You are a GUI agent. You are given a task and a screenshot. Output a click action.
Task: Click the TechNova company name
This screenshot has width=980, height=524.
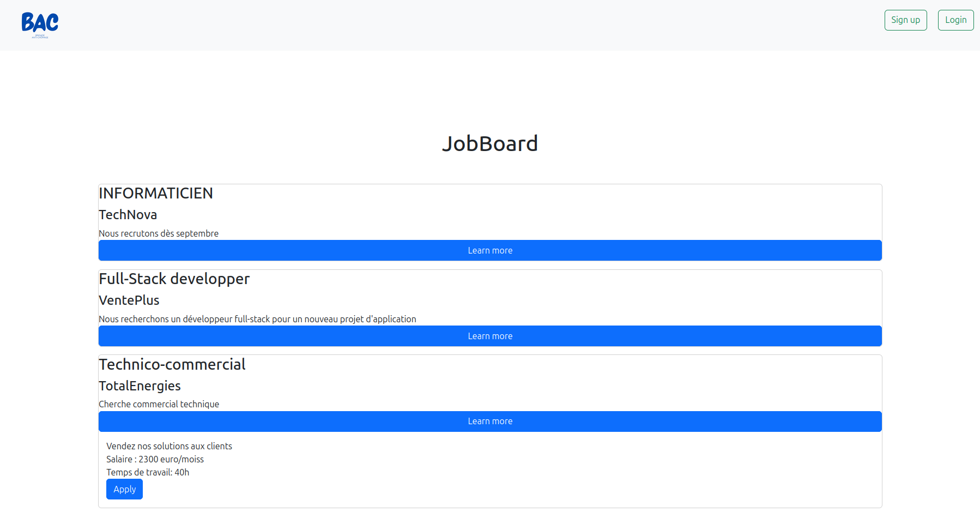pos(128,215)
